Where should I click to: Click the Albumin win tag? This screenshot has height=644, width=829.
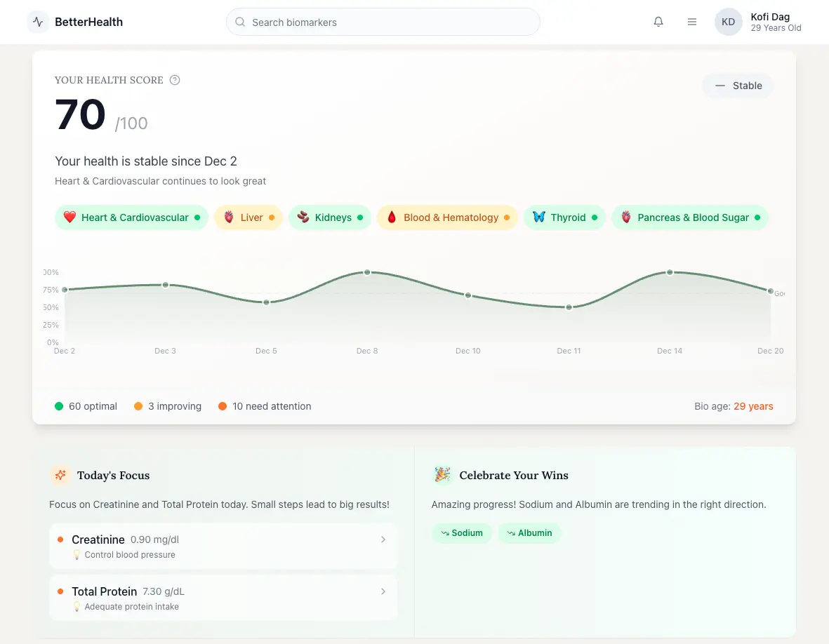pyautogui.click(x=529, y=533)
